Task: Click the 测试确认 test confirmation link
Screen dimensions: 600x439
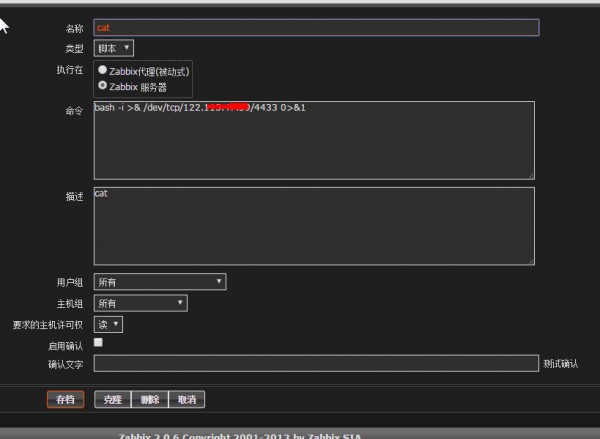Action: pos(560,364)
